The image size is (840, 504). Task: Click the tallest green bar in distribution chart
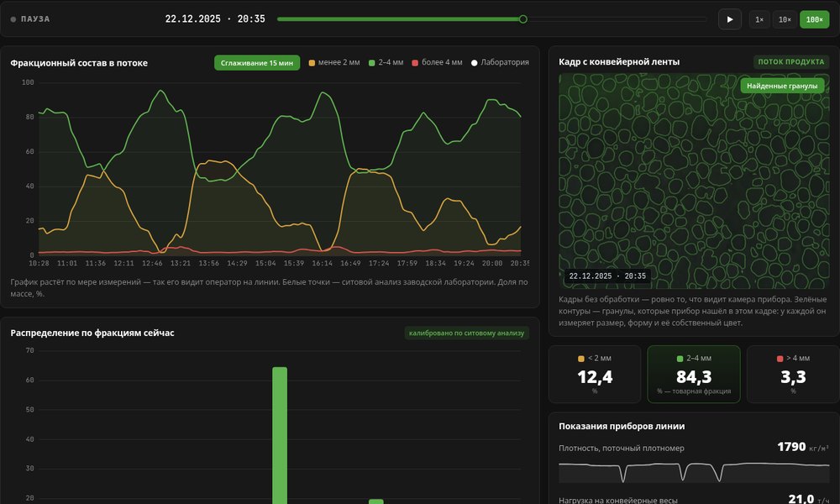coord(280,435)
